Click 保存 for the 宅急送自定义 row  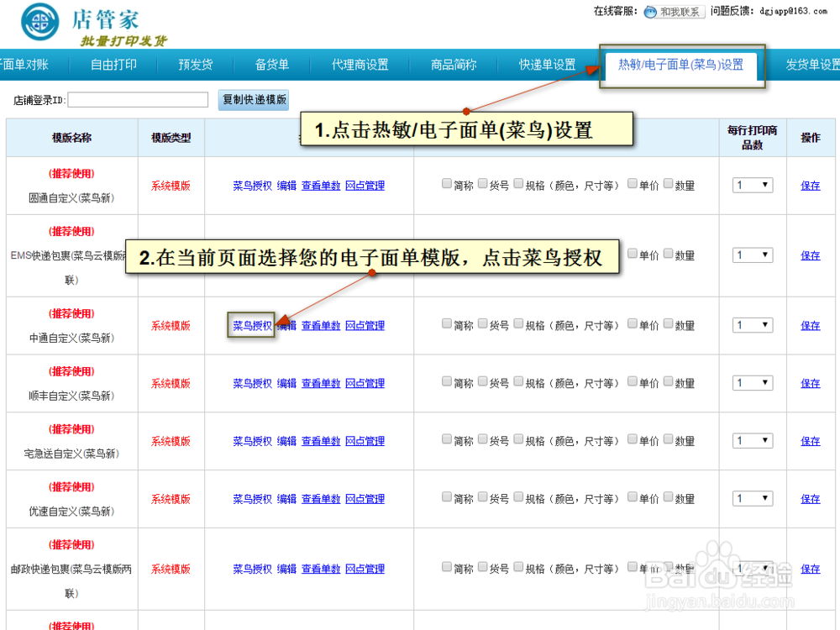tap(810, 441)
